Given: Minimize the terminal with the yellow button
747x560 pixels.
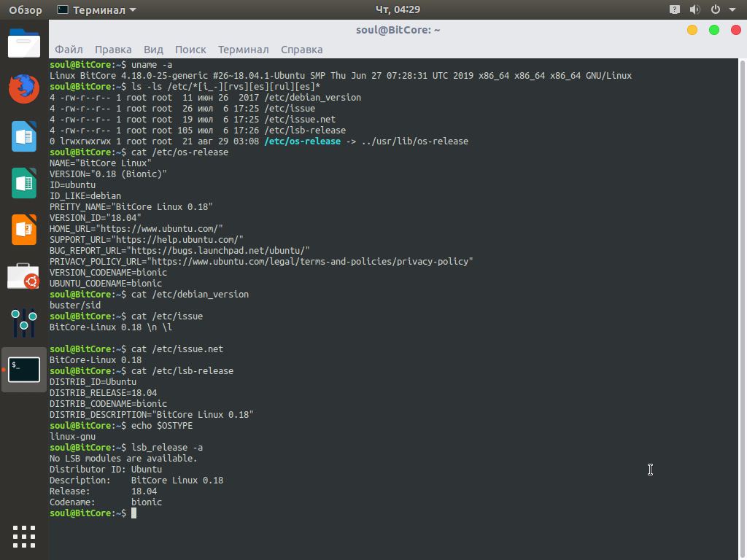Looking at the screenshot, I should tap(692, 30).
